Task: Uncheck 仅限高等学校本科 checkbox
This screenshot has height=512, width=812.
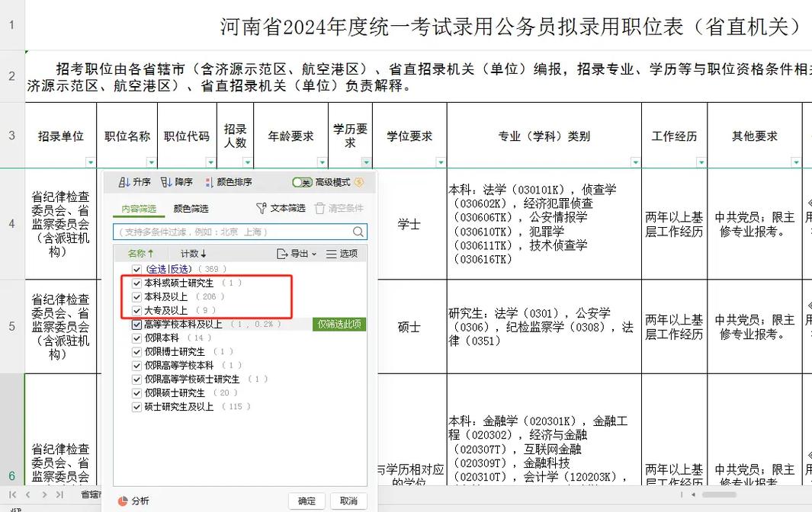Action: point(136,366)
